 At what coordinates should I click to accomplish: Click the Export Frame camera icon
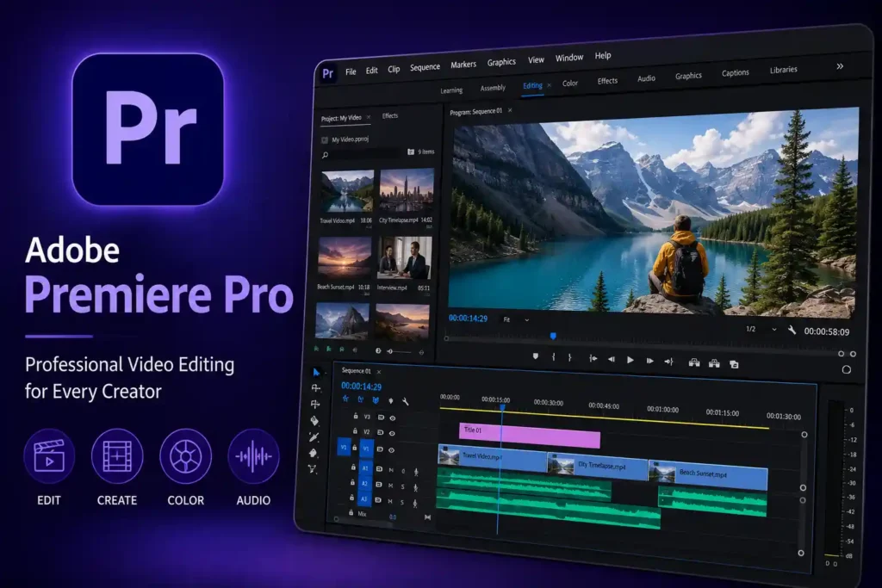point(734,364)
